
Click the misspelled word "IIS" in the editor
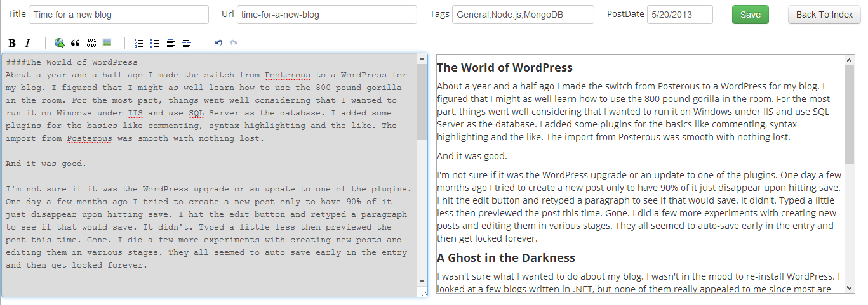(x=135, y=113)
